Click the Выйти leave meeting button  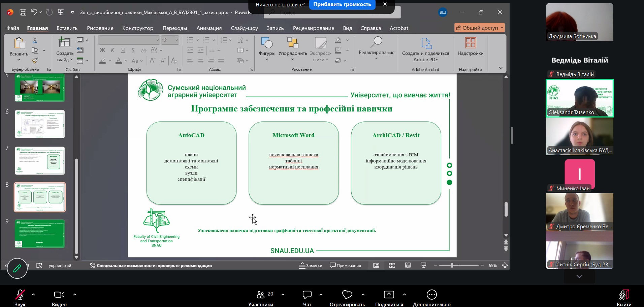tap(624, 298)
